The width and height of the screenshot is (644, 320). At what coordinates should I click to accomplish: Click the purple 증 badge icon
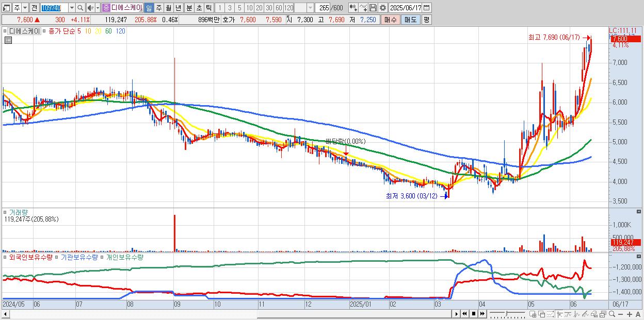106,8
